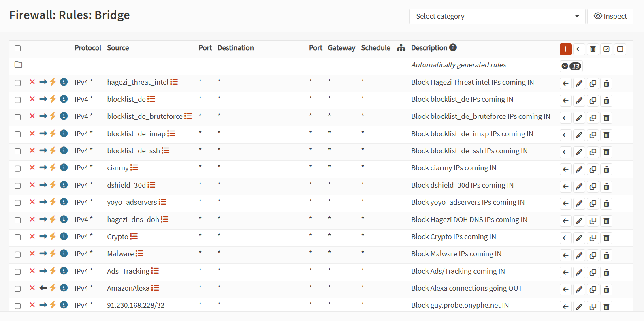Toggle direction arrow on 91.230.168.228/32 rule
Screen dimensions: 644x321
click(x=43, y=305)
